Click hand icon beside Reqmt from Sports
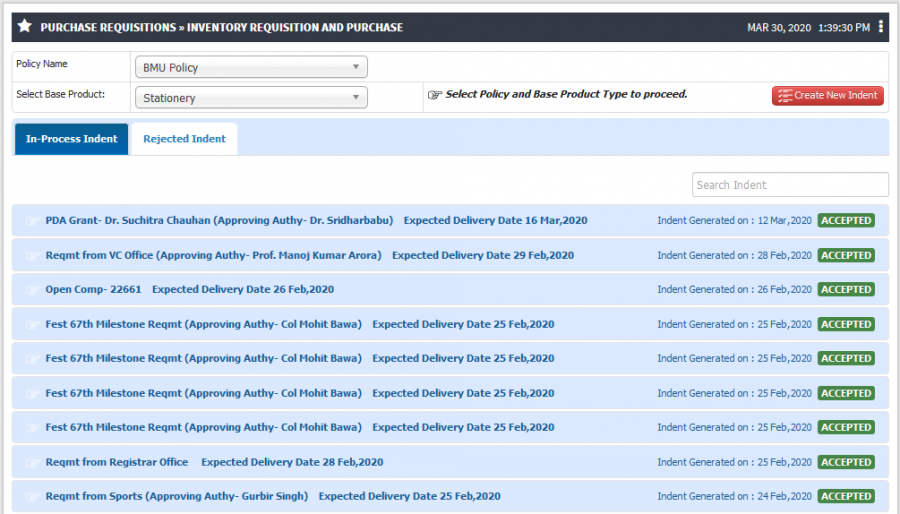 (32, 496)
